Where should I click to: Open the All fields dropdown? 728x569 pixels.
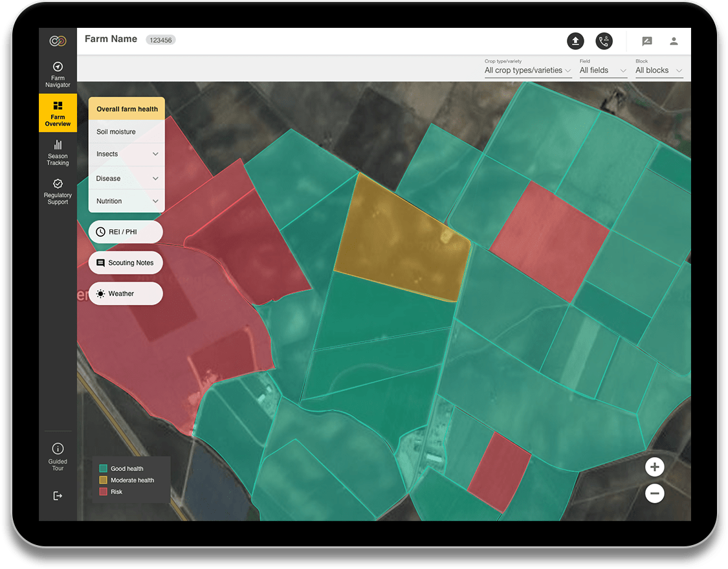603,71
